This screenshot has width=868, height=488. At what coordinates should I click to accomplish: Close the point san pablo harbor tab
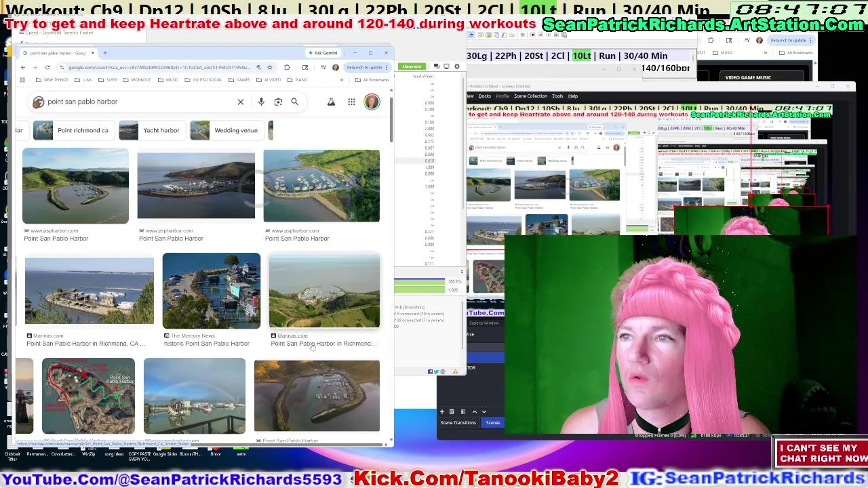93,53
